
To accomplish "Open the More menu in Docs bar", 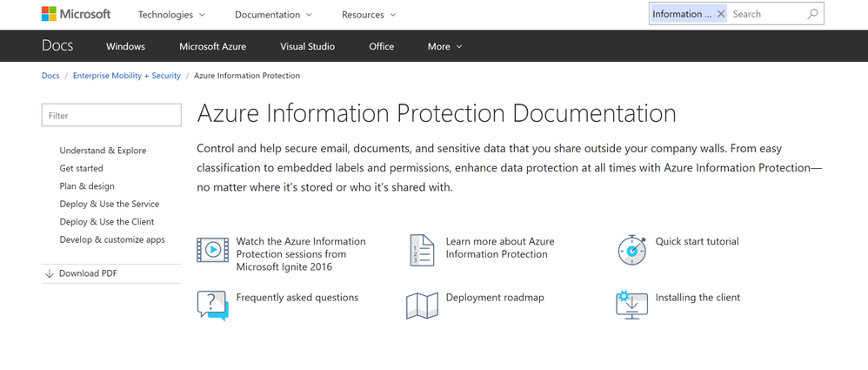I will click(x=444, y=46).
